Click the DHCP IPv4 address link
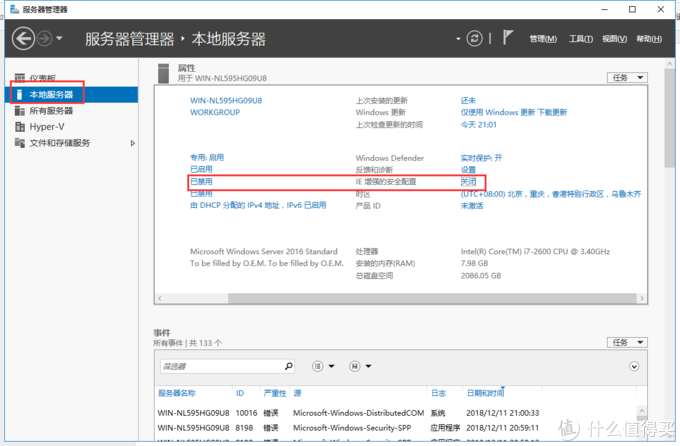 258,205
